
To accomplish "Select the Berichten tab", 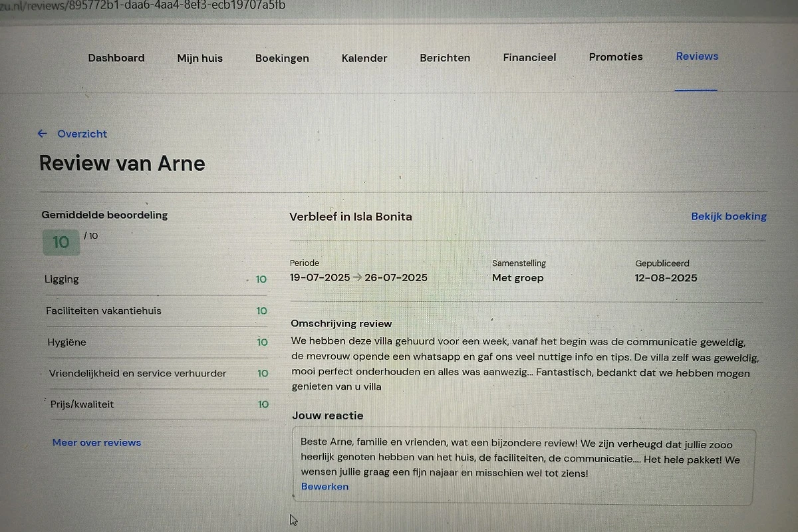I will [445, 58].
